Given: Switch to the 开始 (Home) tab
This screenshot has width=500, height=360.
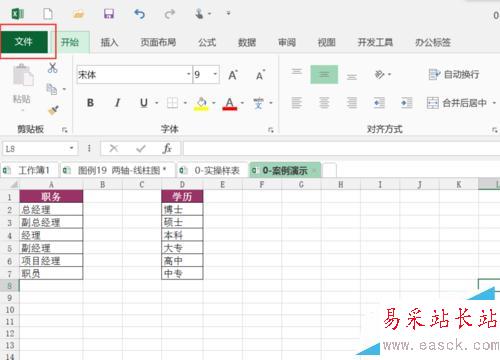Looking at the screenshot, I should click(70, 42).
